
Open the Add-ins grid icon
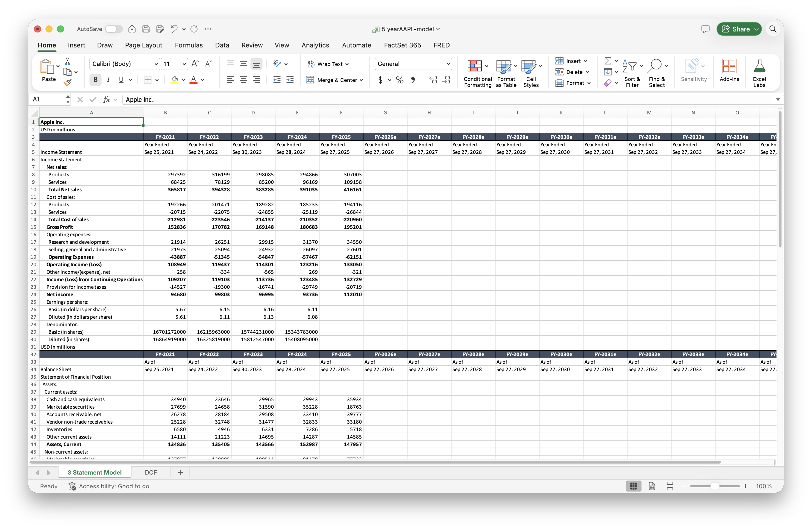tap(729, 70)
